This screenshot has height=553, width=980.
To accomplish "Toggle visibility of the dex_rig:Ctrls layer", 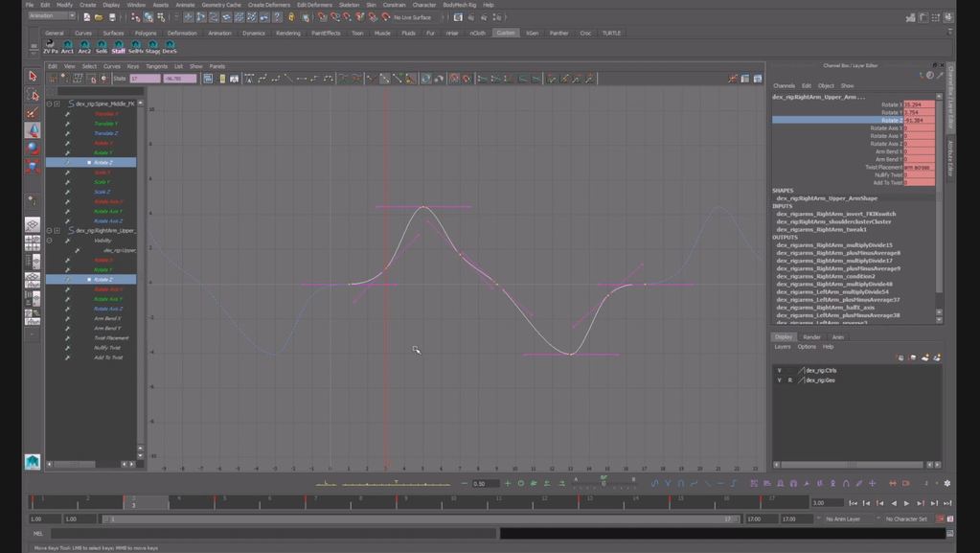I will pos(779,369).
